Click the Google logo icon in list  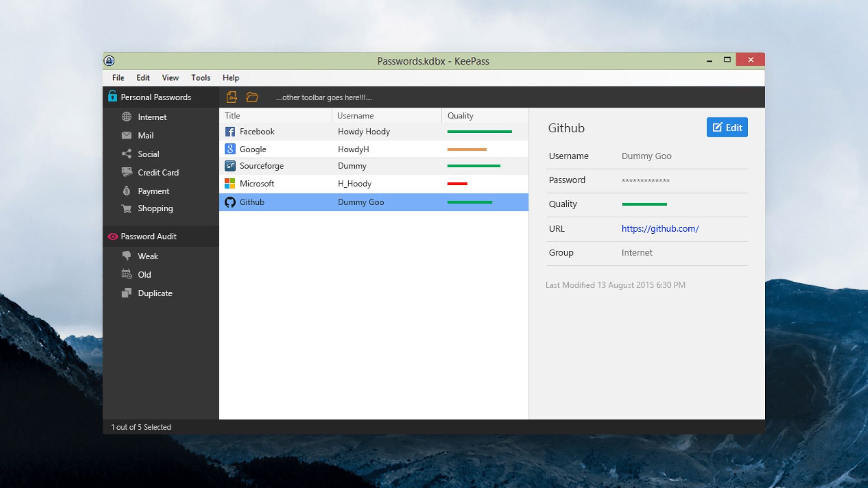[230, 149]
